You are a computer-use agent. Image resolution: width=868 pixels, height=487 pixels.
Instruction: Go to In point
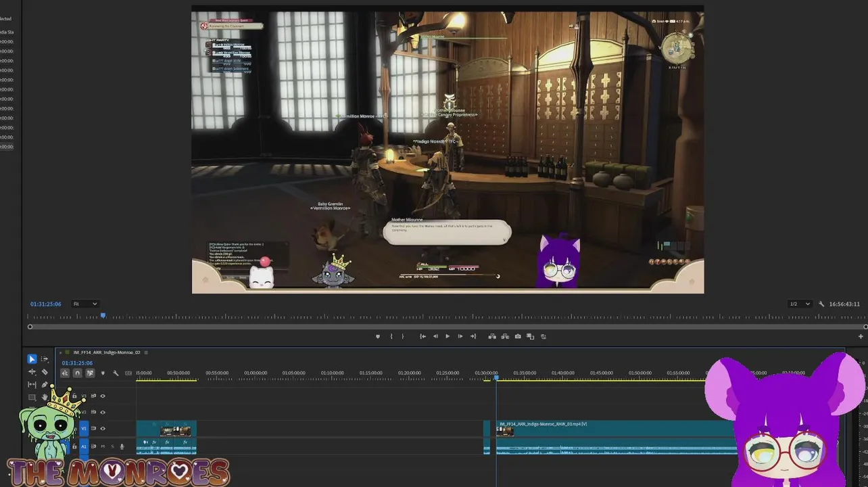click(x=423, y=336)
